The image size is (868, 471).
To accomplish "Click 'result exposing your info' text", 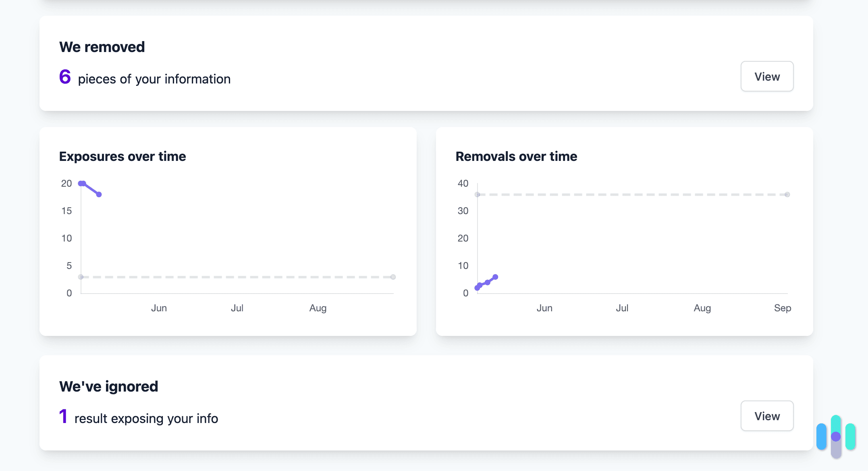I will click(146, 419).
